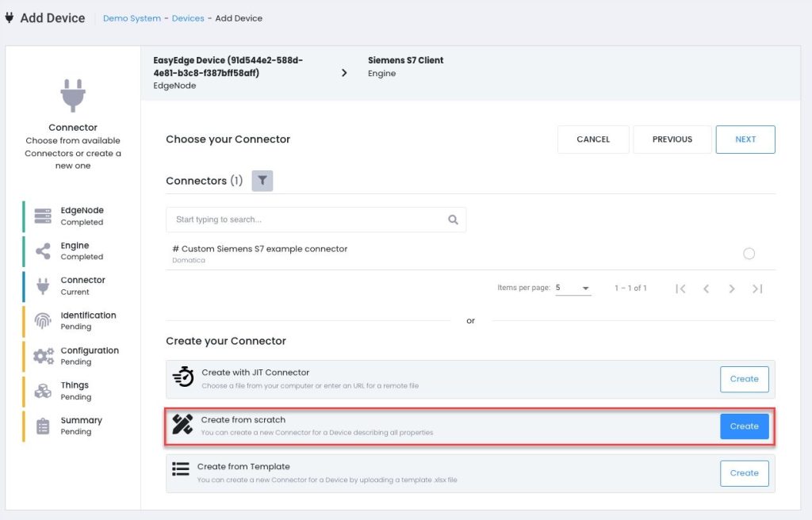Click Create for Create from Template
The height and width of the screenshot is (520, 812).
pyautogui.click(x=744, y=473)
